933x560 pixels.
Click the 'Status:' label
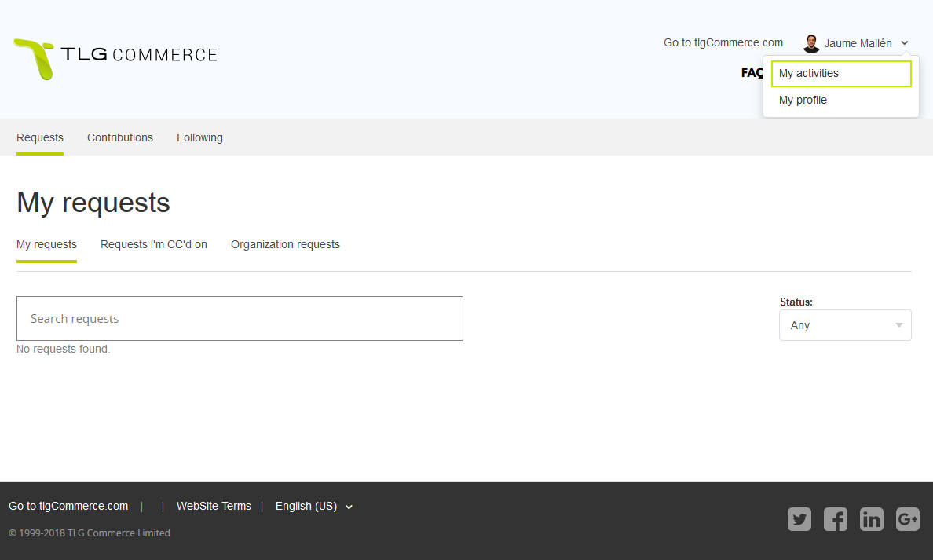tap(796, 302)
